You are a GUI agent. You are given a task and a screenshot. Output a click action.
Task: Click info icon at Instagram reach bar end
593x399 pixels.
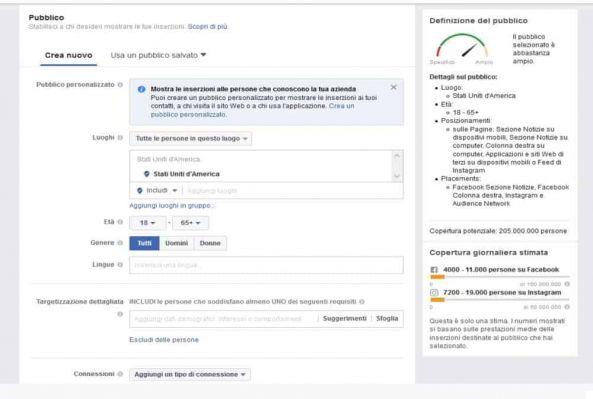[567, 307]
